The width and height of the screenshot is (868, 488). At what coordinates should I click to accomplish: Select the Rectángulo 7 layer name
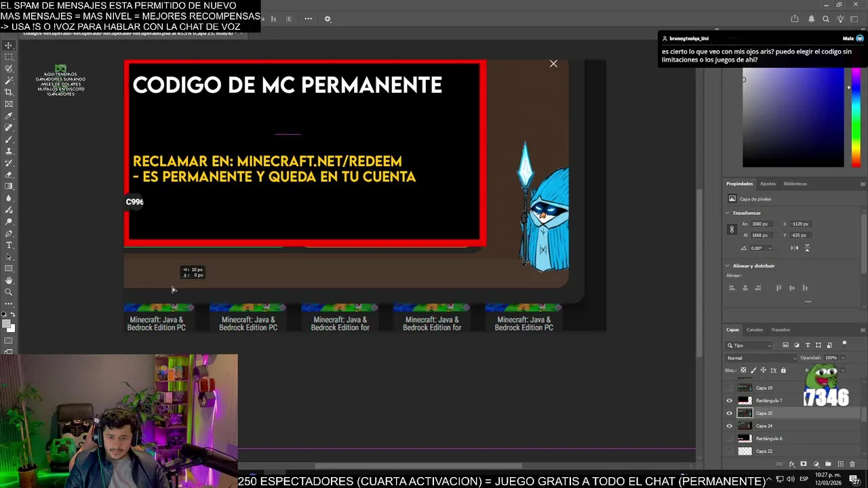pyautogui.click(x=769, y=401)
